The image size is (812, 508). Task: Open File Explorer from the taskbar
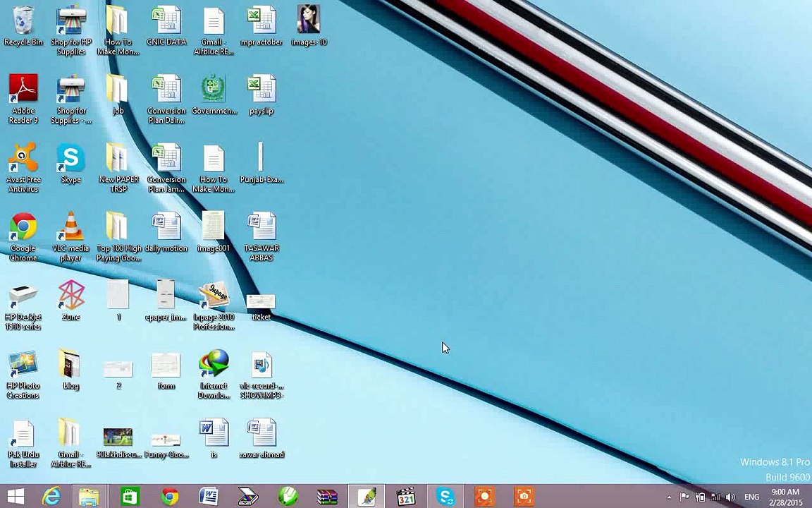(x=89, y=496)
